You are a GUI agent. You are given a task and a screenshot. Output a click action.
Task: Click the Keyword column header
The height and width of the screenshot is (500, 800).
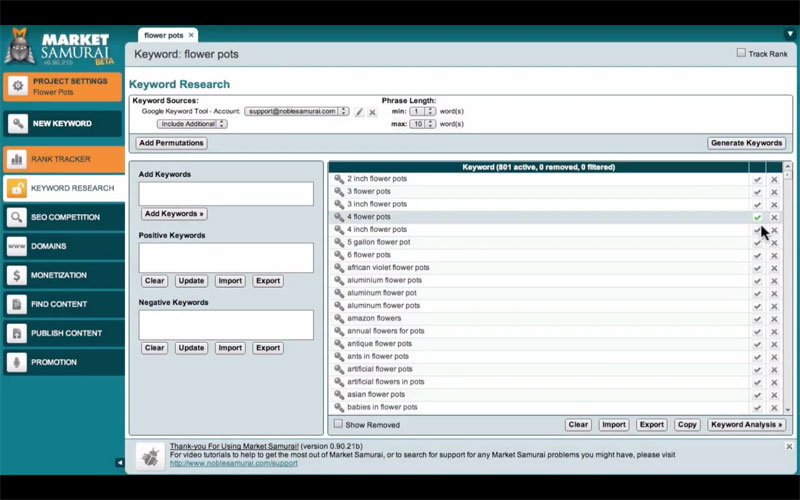(x=538, y=167)
